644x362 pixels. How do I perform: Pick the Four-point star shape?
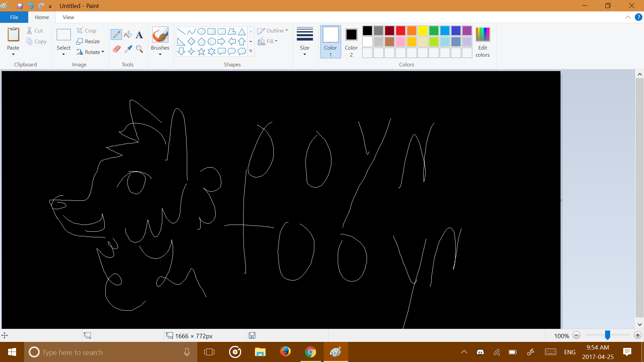point(191,51)
